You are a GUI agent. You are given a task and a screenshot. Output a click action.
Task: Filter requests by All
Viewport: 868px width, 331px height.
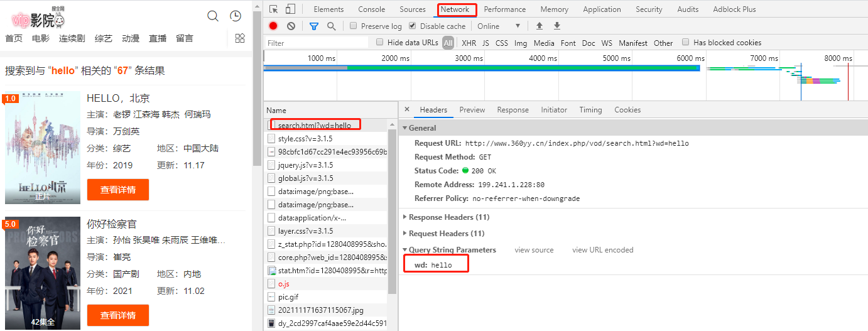click(448, 43)
